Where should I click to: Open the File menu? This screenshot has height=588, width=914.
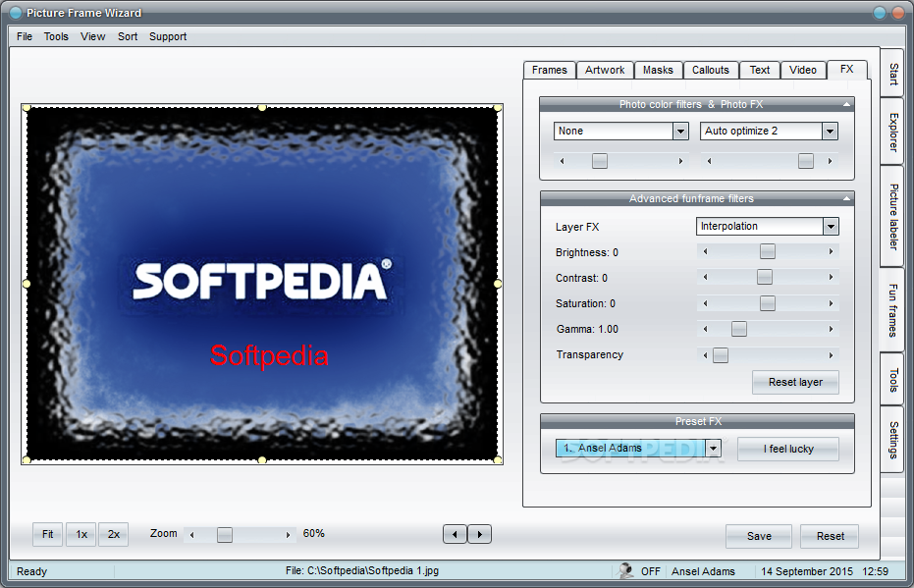(25, 36)
